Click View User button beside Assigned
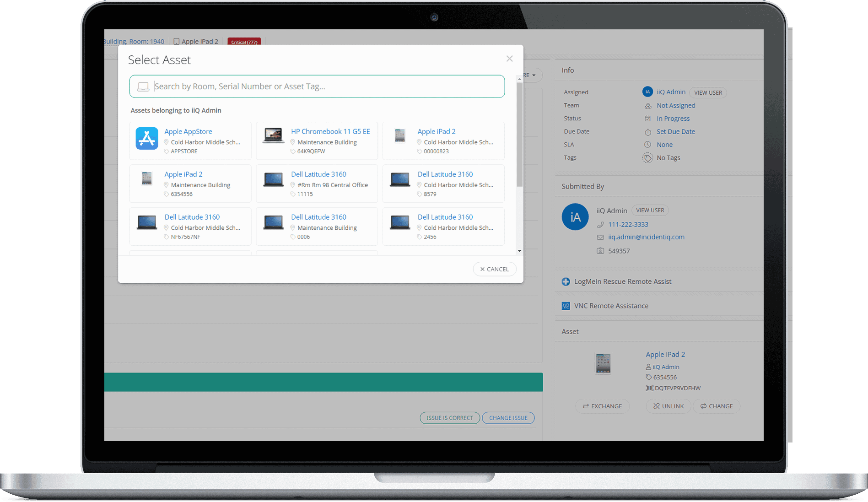 (x=708, y=92)
